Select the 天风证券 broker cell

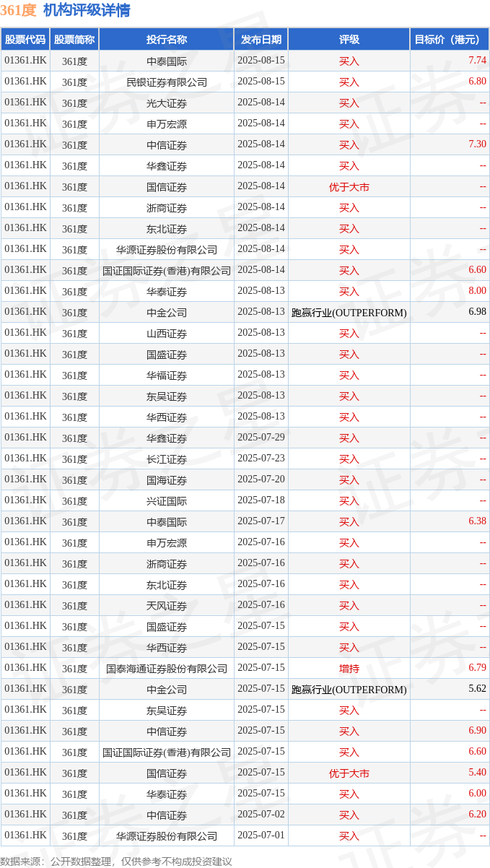(x=167, y=606)
